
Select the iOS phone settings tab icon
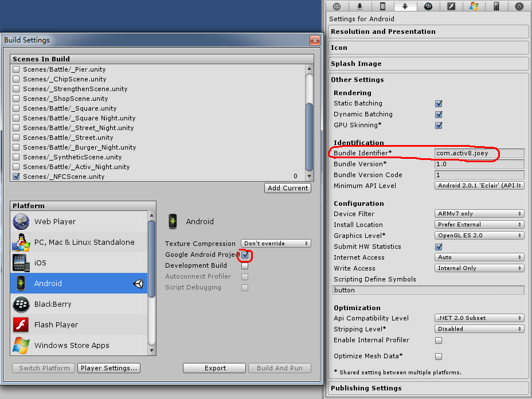click(x=382, y=6)
